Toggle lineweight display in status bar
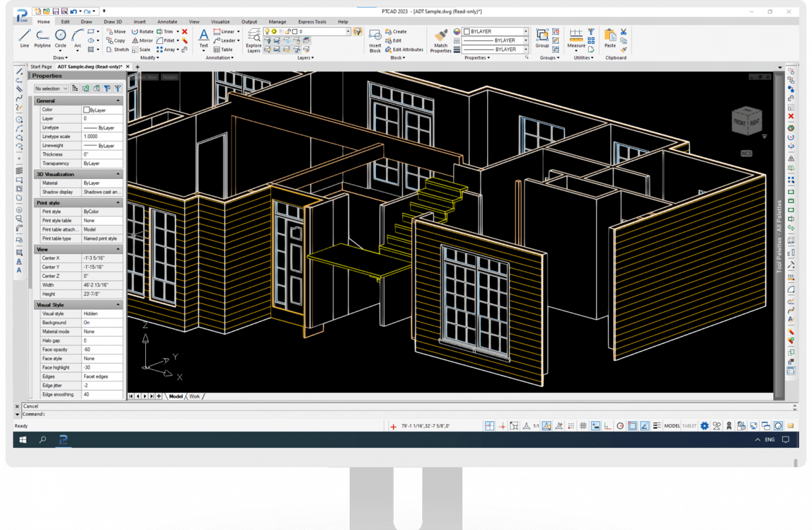Viewport: 812px width, 530px height. [657, 426]
